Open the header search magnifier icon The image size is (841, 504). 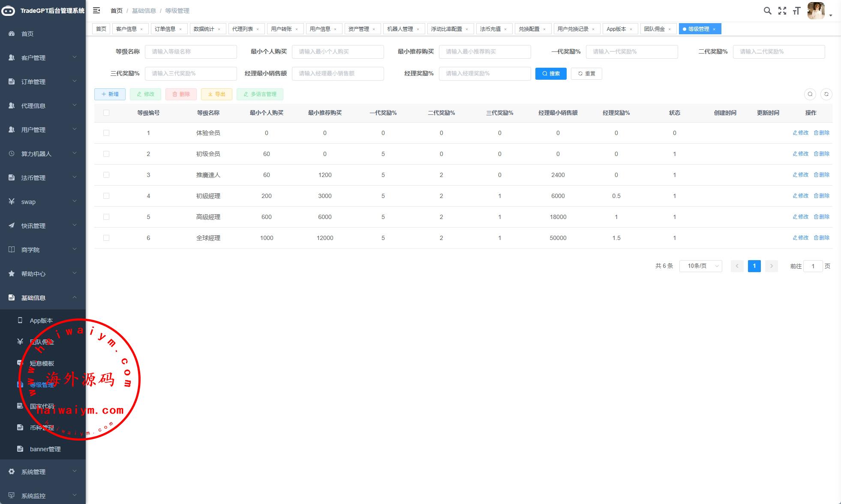click(767, 11)
